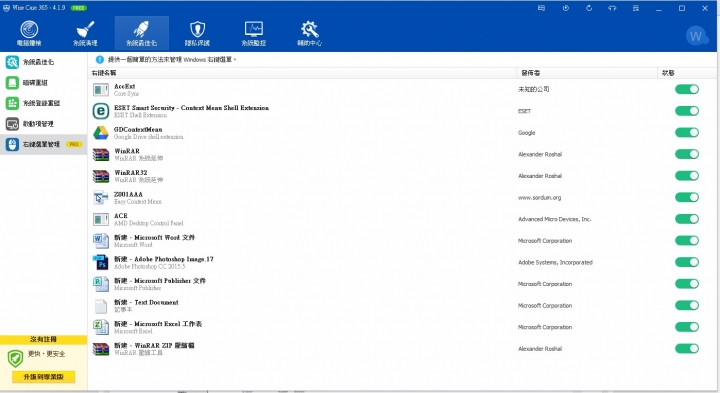Click the green FREE badge in title bar
Image resolution: width=720 pixels, height=393 pixels.
[79, 8]
